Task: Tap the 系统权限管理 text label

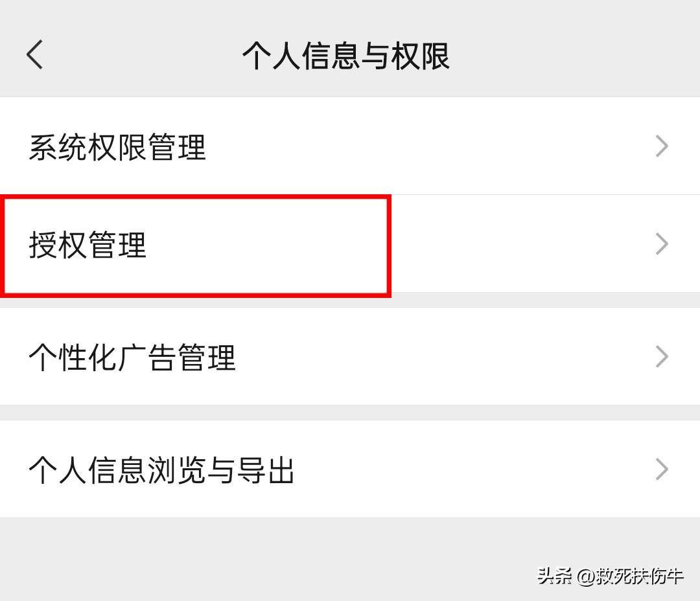Action: click(x=117, y=148)
